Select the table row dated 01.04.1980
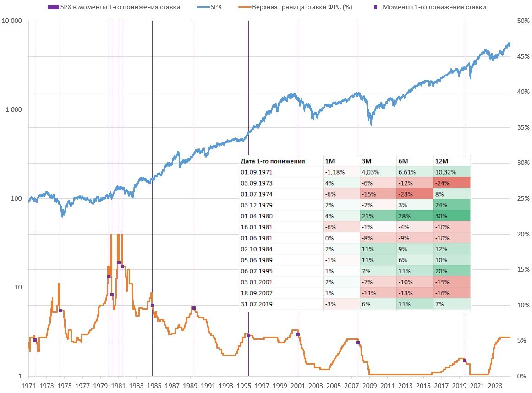Image resolution: width=532 pixels, height=393 pixels. pos(355,216)
